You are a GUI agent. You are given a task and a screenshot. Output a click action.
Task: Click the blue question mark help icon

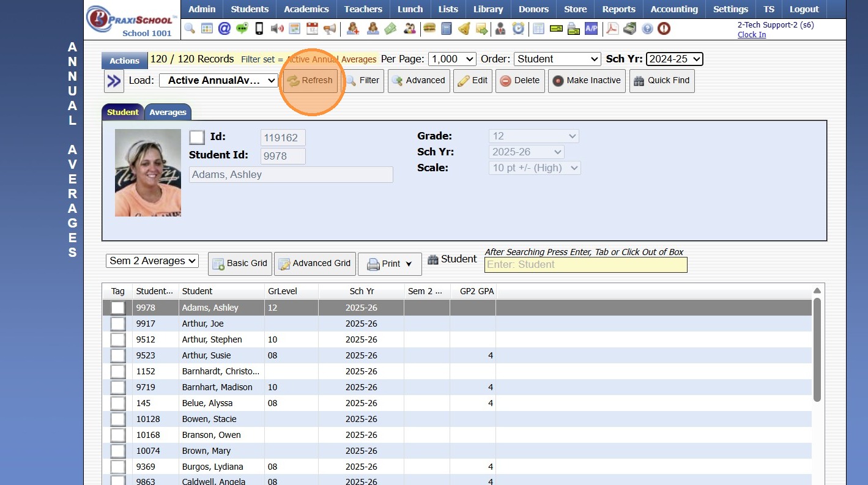[647, 29]
